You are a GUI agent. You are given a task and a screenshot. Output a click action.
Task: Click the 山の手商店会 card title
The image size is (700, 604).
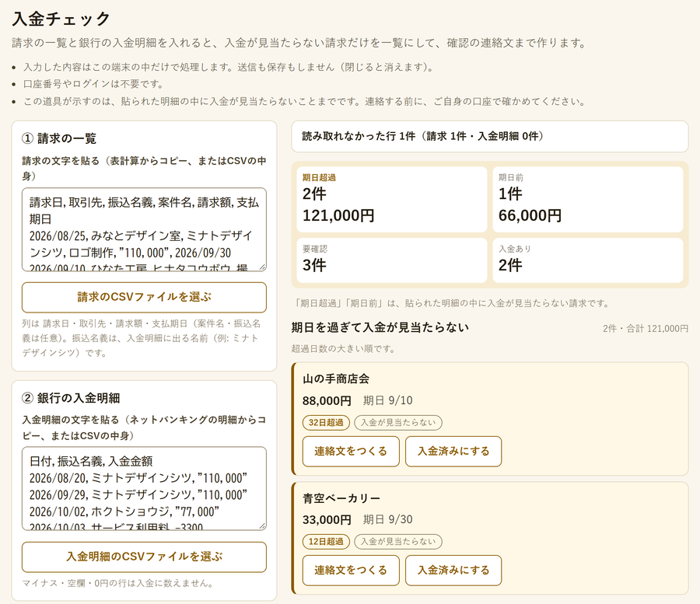(336, 379)
